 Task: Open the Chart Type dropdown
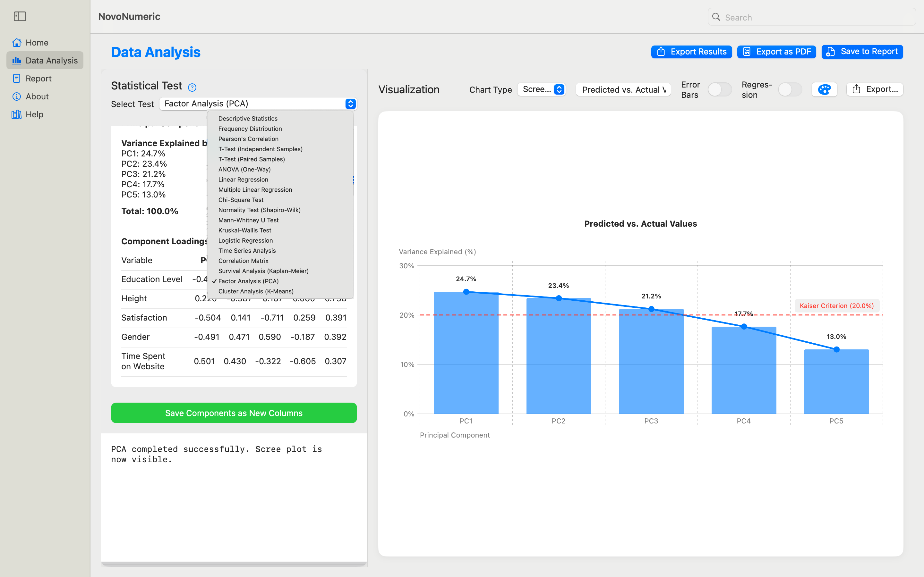(x=542, y=89)
